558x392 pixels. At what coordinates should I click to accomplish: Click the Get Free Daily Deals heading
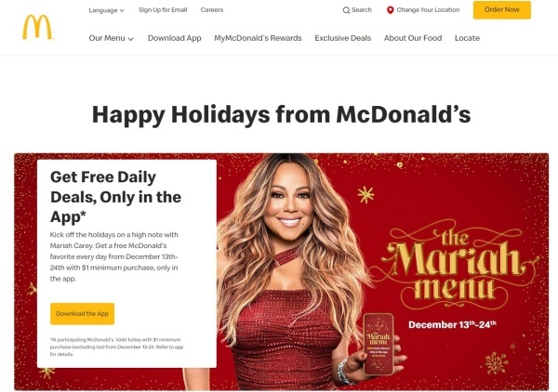(x=116, y=197)
